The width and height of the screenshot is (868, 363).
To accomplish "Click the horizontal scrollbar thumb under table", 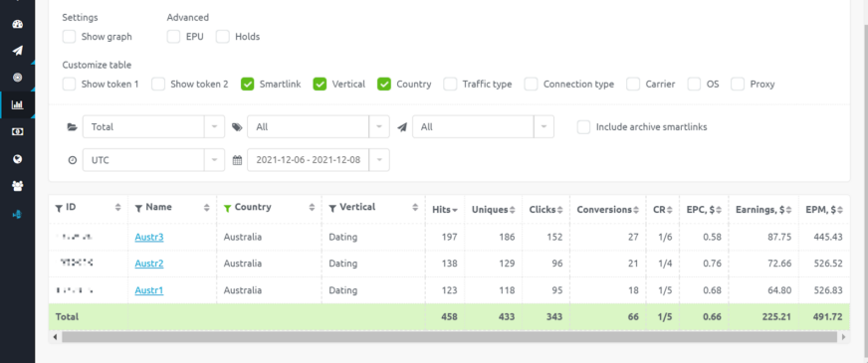I will [449, 336].
